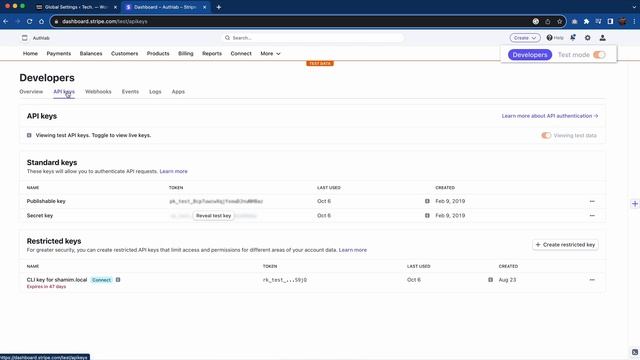Click Reveal test key button
Image resolution: width=640 pixels, height=360 pixels.
(213, 216)
